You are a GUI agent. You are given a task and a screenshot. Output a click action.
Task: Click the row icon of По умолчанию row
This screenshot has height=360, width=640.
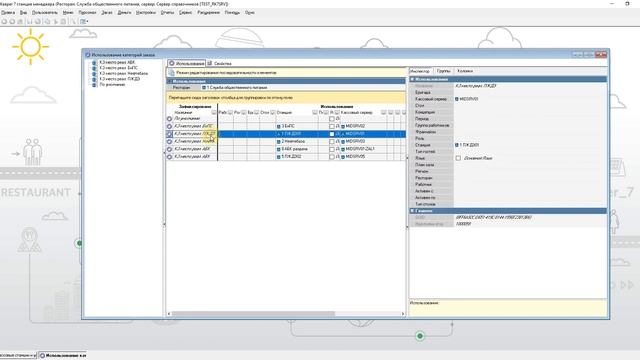[x=169, y=119]
